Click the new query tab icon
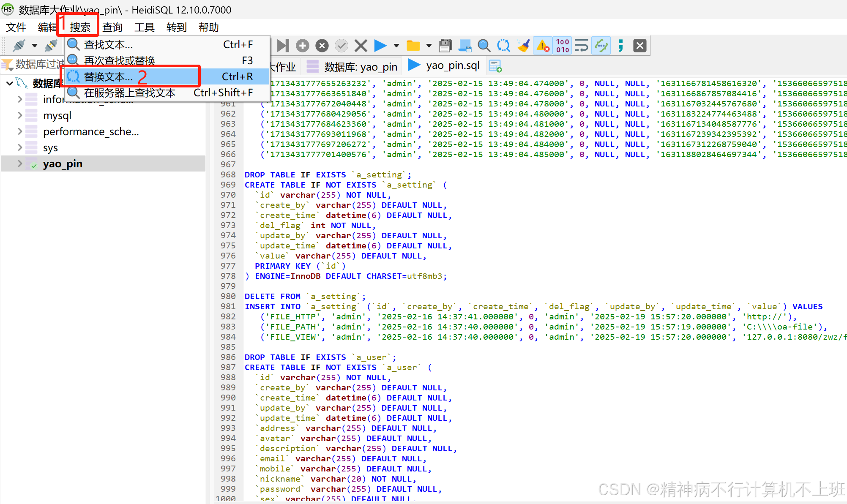Screen dimensions: 847x504 (495, 66)
